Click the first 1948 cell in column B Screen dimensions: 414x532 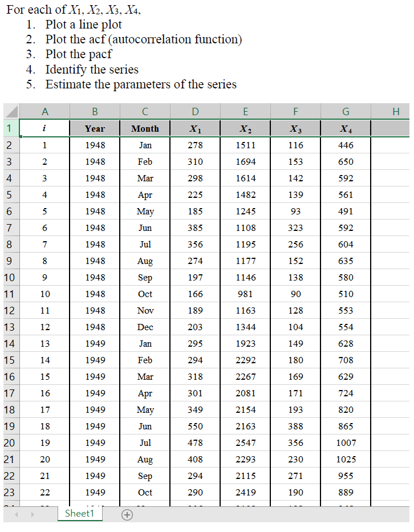coord(95,145)
